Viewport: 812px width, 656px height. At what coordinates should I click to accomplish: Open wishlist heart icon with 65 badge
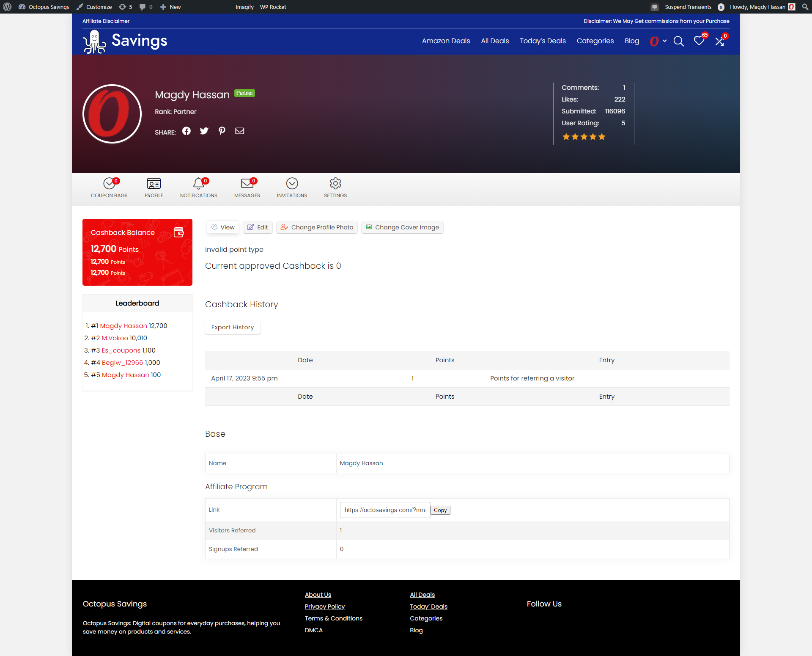pos(699,41)
